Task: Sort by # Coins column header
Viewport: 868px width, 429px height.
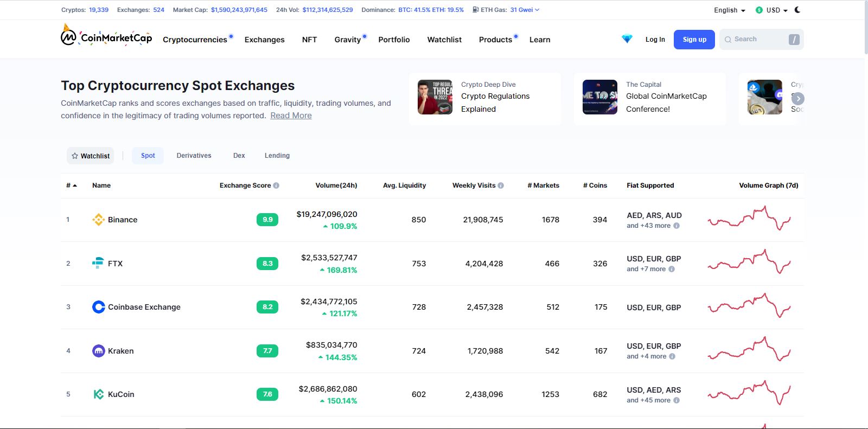Action: click(x=595, y=185)
